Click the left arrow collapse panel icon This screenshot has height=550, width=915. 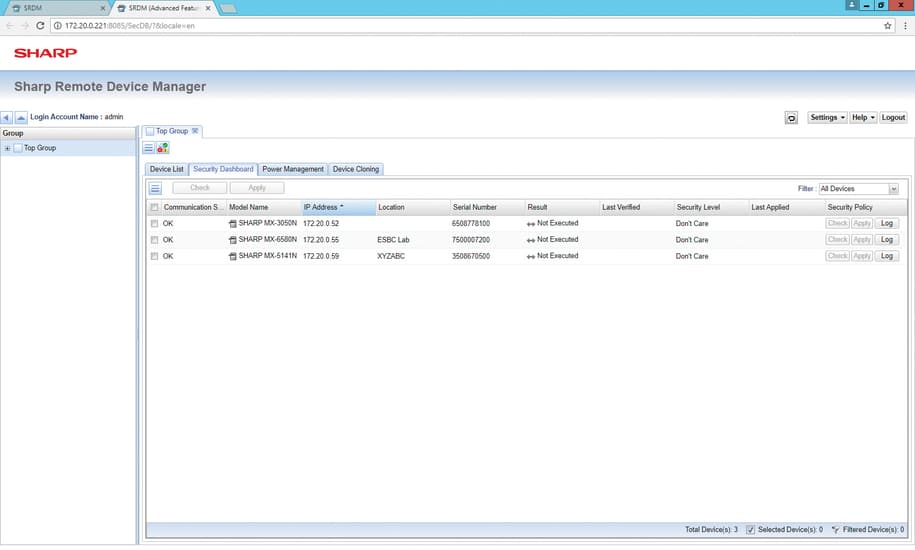click(x=7, y=117)
